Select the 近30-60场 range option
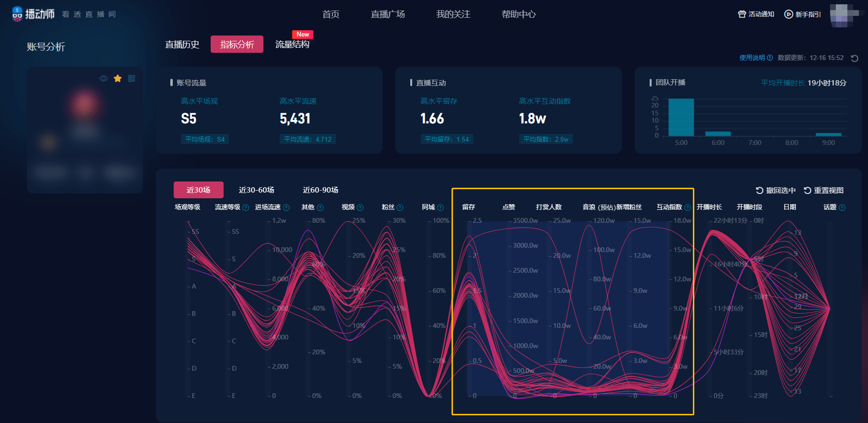Screen dimensions: 868x423 [x=257, y=190]
